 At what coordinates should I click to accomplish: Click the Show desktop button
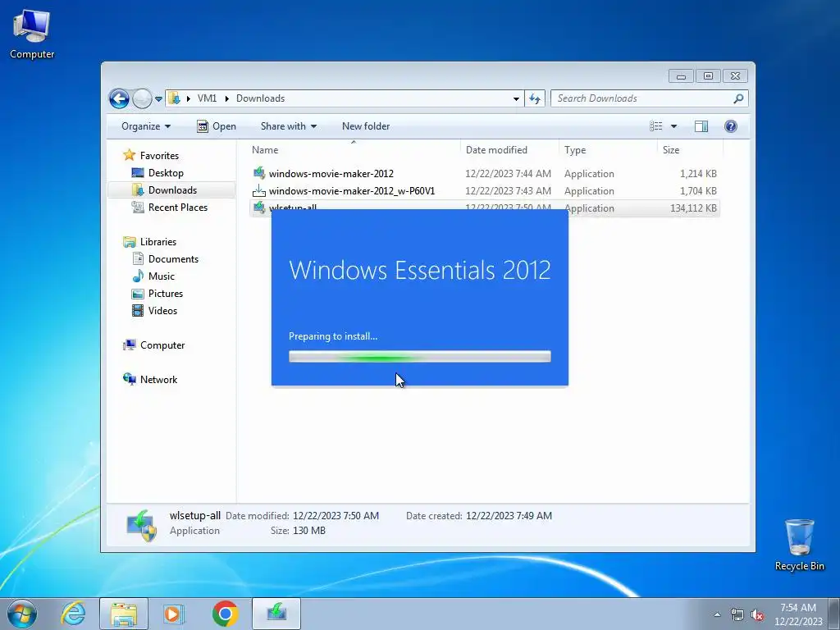click(x=834, y=614)
